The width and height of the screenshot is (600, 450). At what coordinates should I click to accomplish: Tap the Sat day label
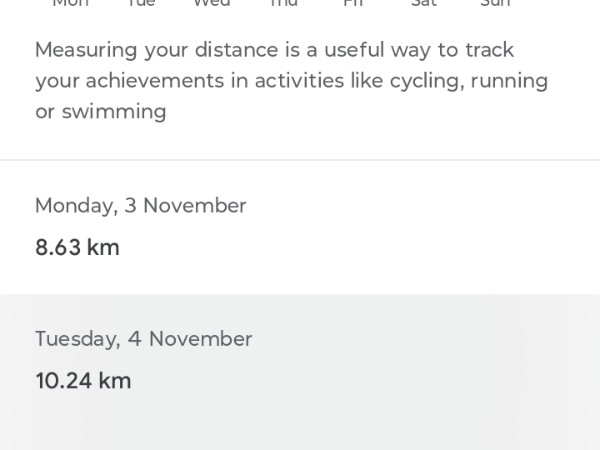[424, 3]
